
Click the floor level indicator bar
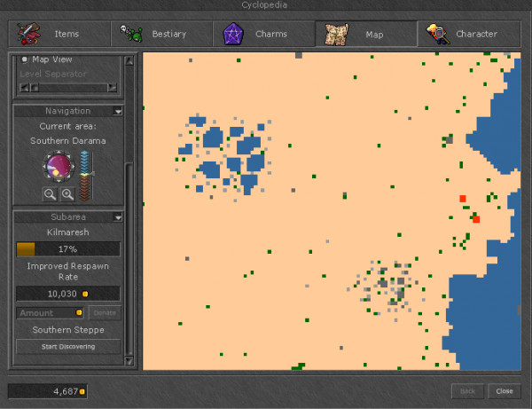pyautogui.click(x=85, y=176)
